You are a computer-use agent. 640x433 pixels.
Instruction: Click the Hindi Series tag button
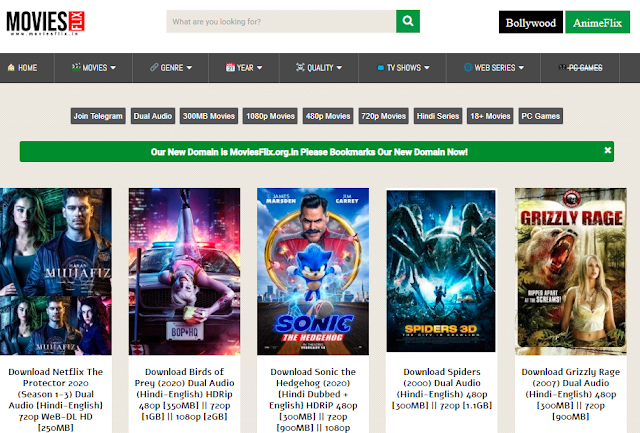438,116
